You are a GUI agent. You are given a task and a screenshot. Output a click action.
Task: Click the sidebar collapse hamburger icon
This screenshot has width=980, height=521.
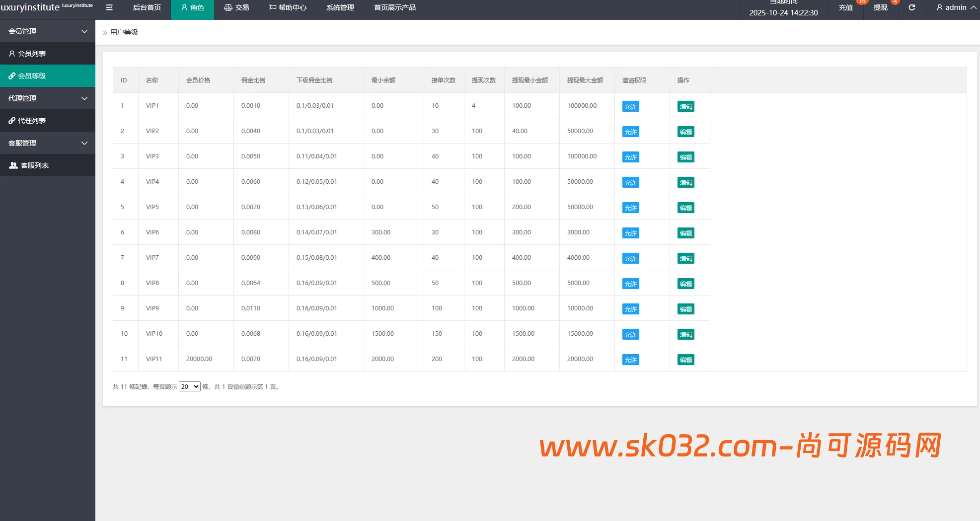(109, 7)
